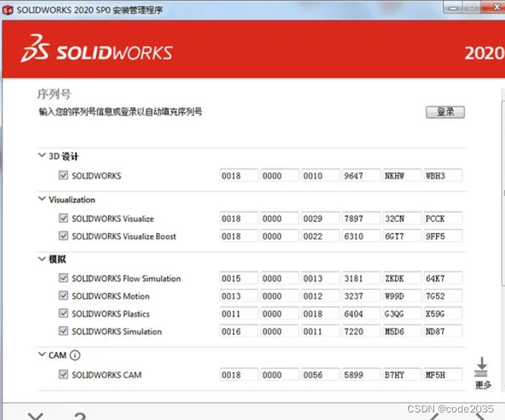Image resolution: width=505 pixels, height=420 pixels.
Task: Click Plastics serial third field 0018
Action: [x=321, y=313]
